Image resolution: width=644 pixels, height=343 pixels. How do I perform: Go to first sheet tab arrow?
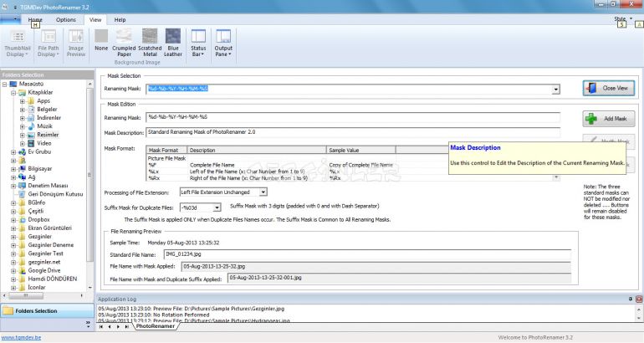tap(101, 326)
